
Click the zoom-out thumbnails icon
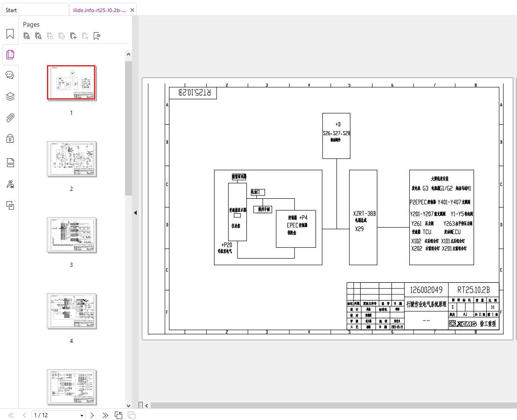[39, 35]
